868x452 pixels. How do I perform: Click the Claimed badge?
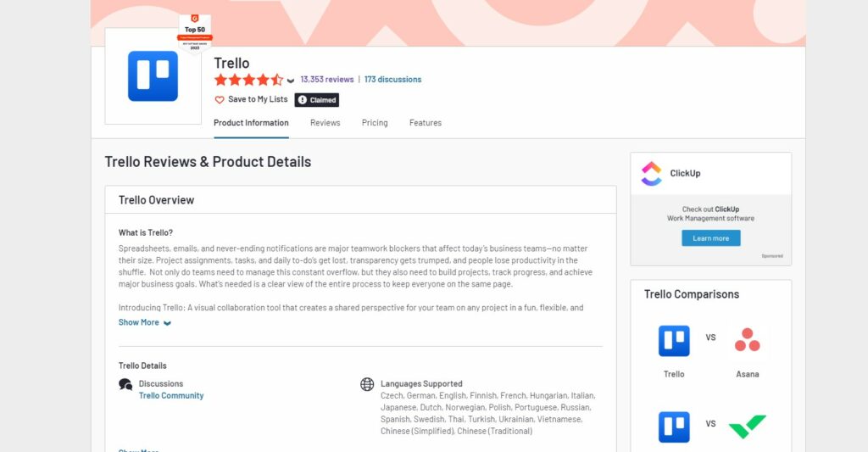click(316, 100)
